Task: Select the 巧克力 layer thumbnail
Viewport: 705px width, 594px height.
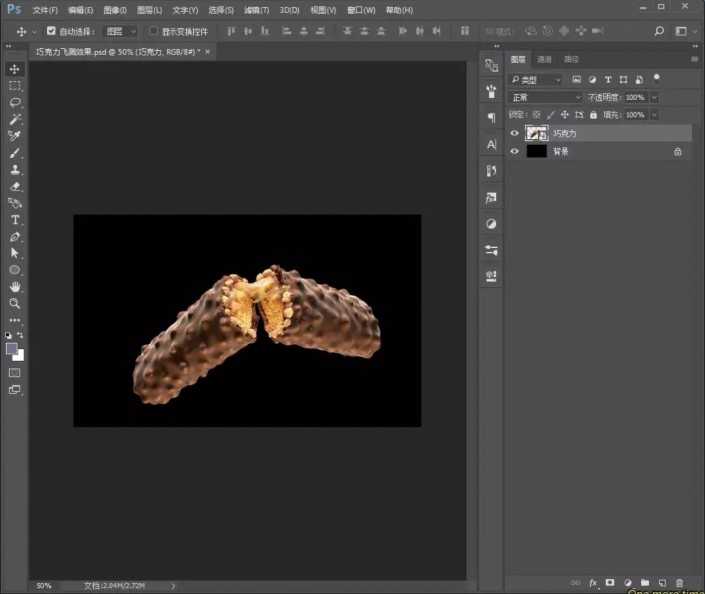Action: (537, 133)
